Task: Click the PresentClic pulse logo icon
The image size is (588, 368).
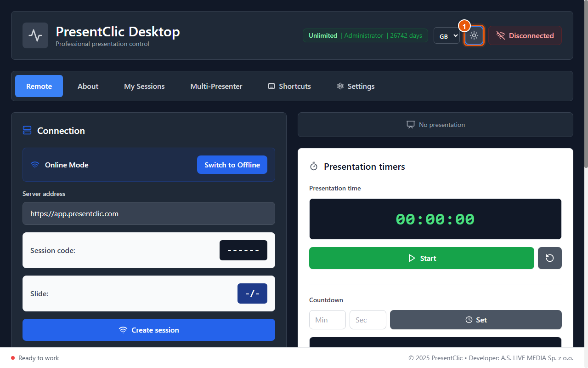Action: click(x=35, y=35)
